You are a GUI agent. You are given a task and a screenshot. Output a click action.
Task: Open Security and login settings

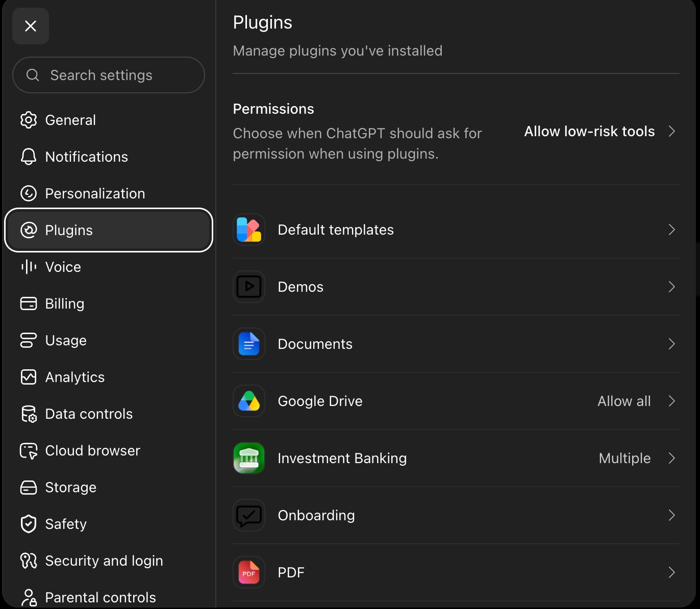point(109,561)
